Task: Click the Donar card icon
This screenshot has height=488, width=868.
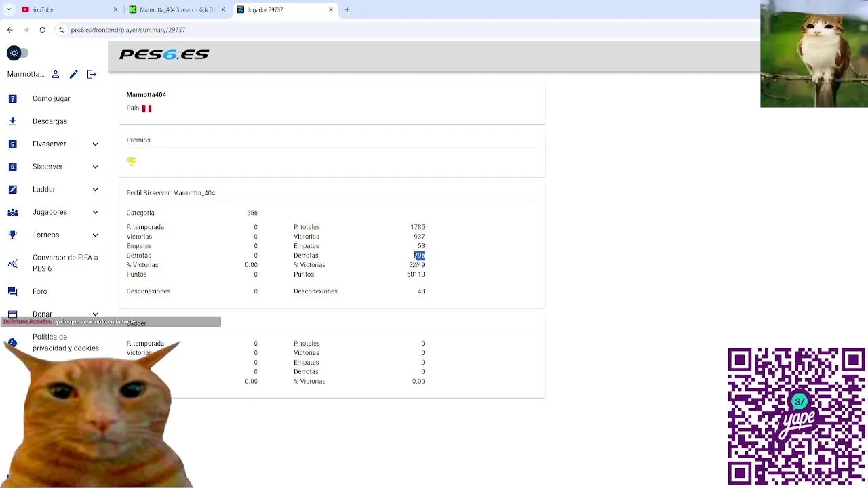Action: [12, 314]
